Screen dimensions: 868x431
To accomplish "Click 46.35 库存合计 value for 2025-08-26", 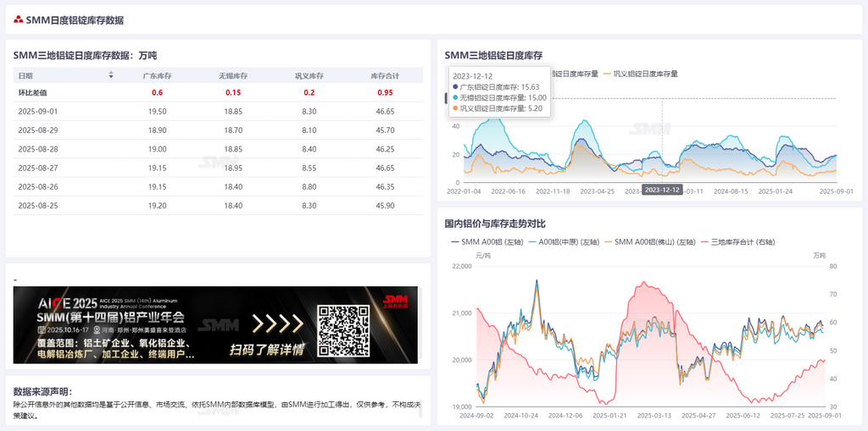I will (x=386, y=186).
